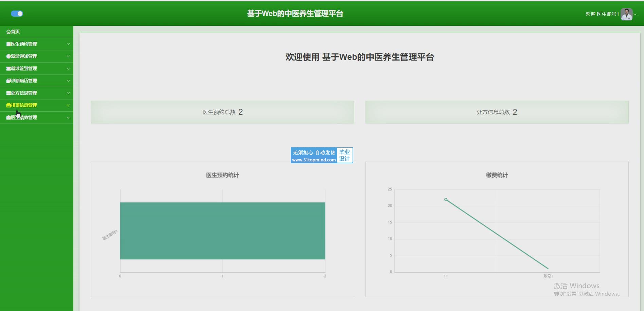Expand the 就诊签到管理 chevron
644x311 pixels.
(x=68, y=69)
